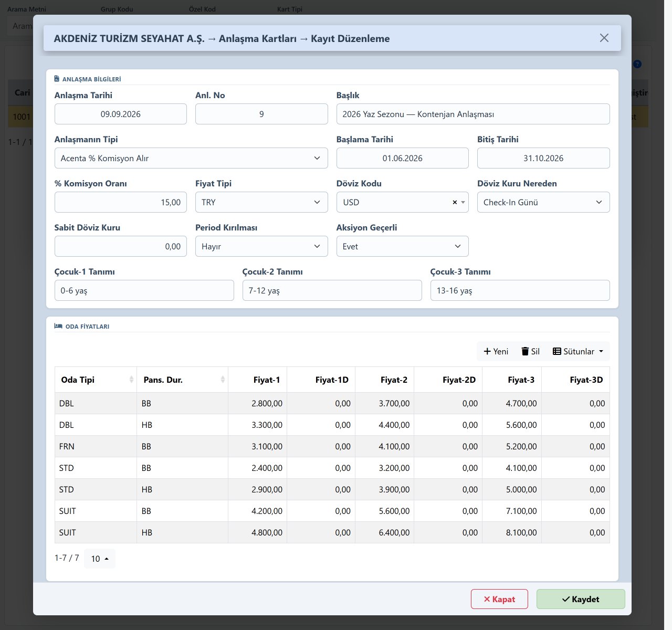Image resolution: width=672 pixels, height=630 pixels.
Task: Click the 4.400,00 Fiyat-2 cell
Action: (x=384, y=425)
